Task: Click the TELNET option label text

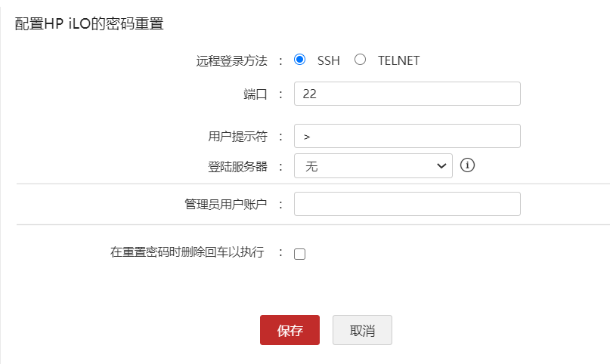Action: click(x=398, y=60)
